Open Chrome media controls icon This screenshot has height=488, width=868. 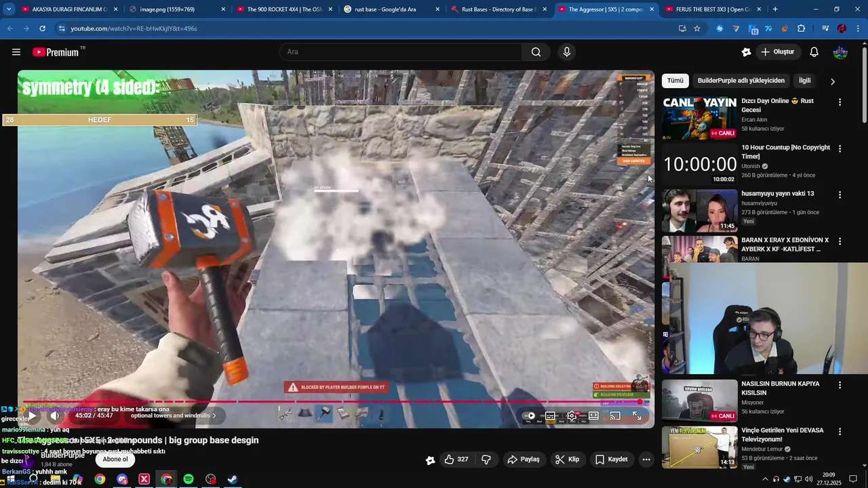pos(825,28)
